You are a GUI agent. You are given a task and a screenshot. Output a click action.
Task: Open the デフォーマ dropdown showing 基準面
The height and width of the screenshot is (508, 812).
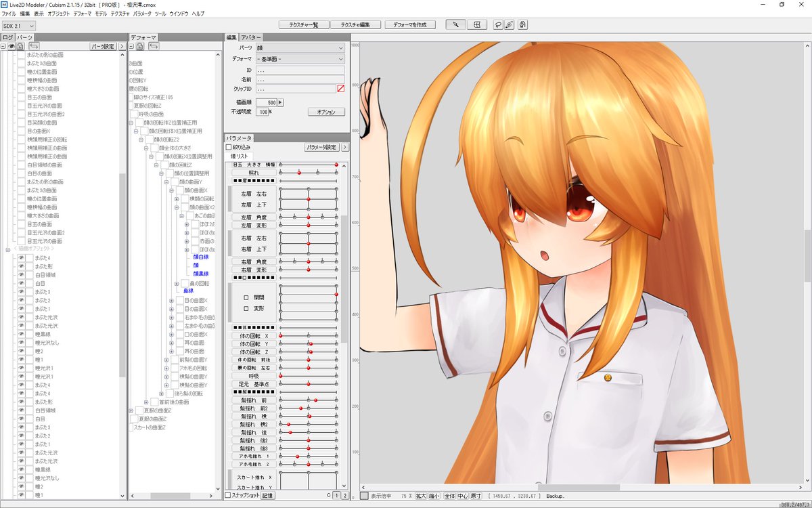(x=300, y=59)
